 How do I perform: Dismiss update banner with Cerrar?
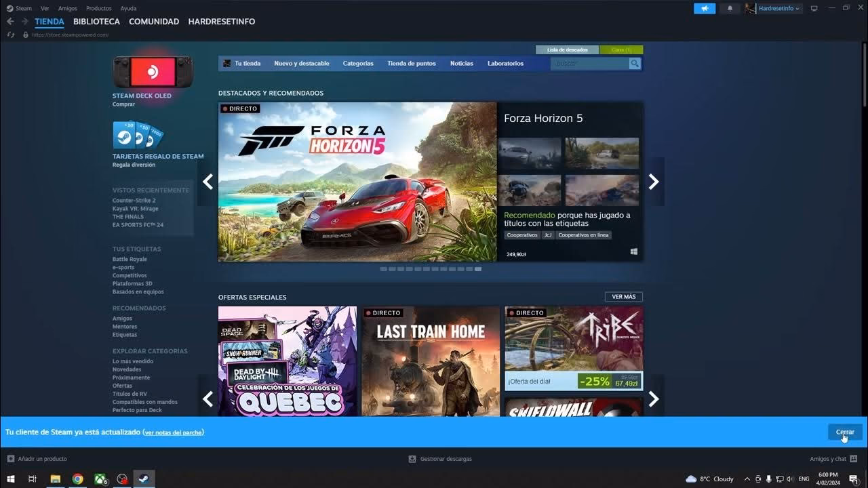tap(845, 432)
